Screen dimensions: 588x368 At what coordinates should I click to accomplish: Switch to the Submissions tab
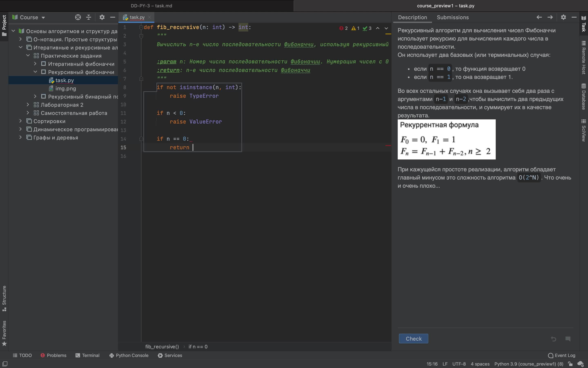click(x=453, y=17)
